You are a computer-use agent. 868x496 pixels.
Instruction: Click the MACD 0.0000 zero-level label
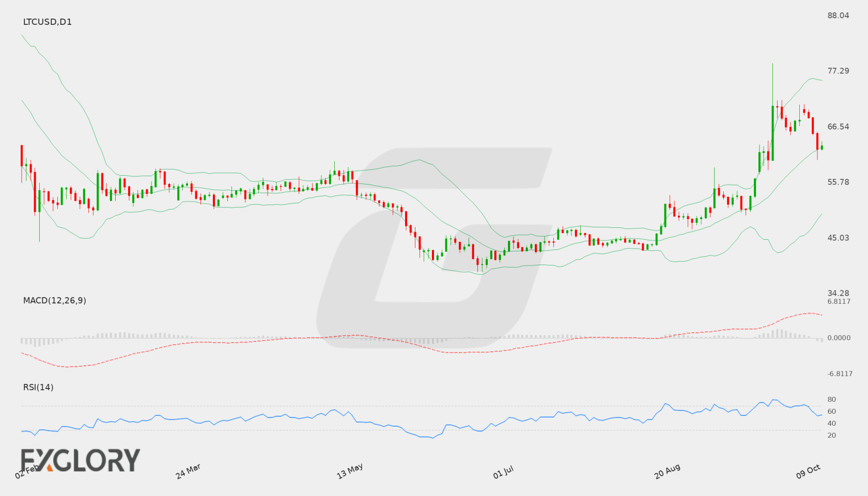click(x=839, y=337)
